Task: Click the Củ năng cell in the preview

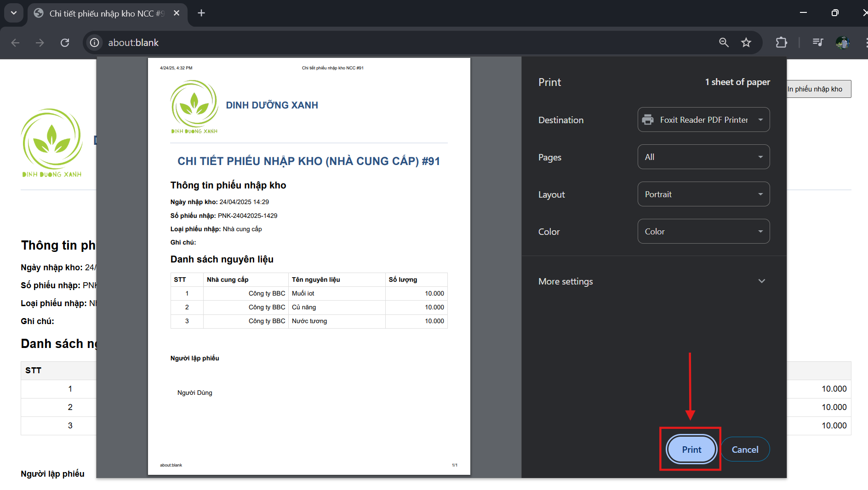Action: pyautogui.click(x=337, y=307)
